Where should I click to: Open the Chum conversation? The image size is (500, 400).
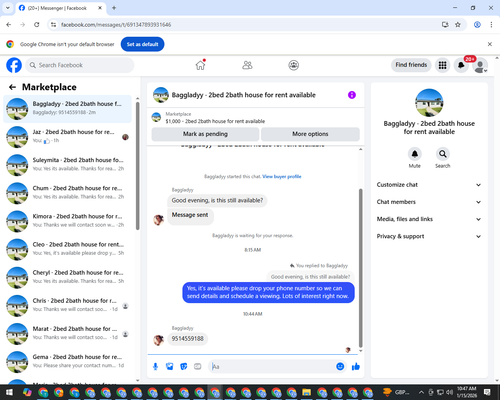pyautogui.click(x=67, y=193)
